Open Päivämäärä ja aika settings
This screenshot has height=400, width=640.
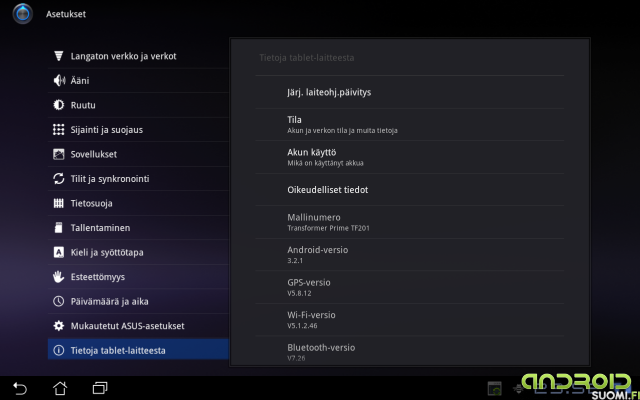[138, 301]
